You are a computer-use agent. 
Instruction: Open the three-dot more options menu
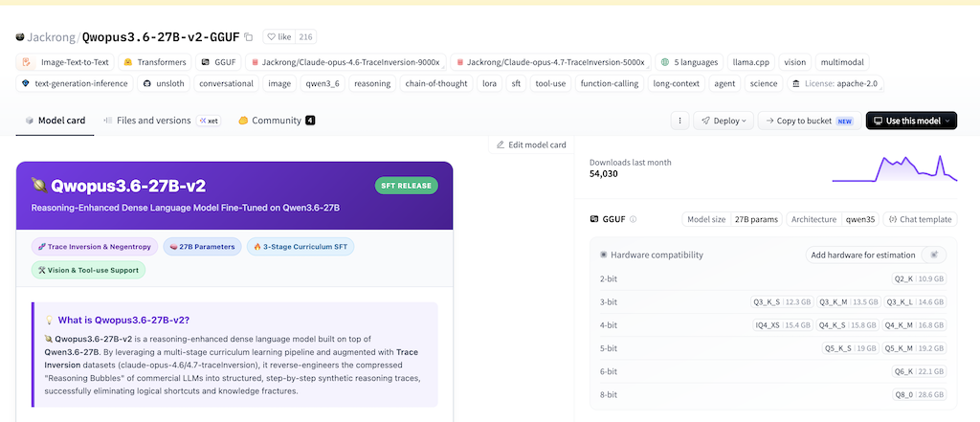click(x=680, y=121)
